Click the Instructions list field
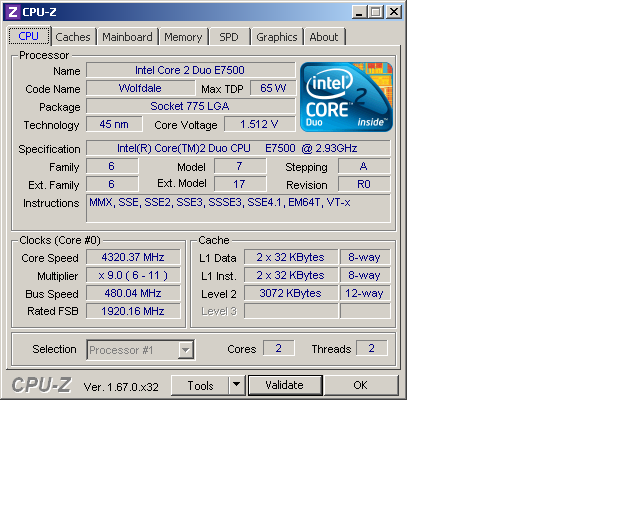The width and height of the screenshot is (640, 512). 238,208
